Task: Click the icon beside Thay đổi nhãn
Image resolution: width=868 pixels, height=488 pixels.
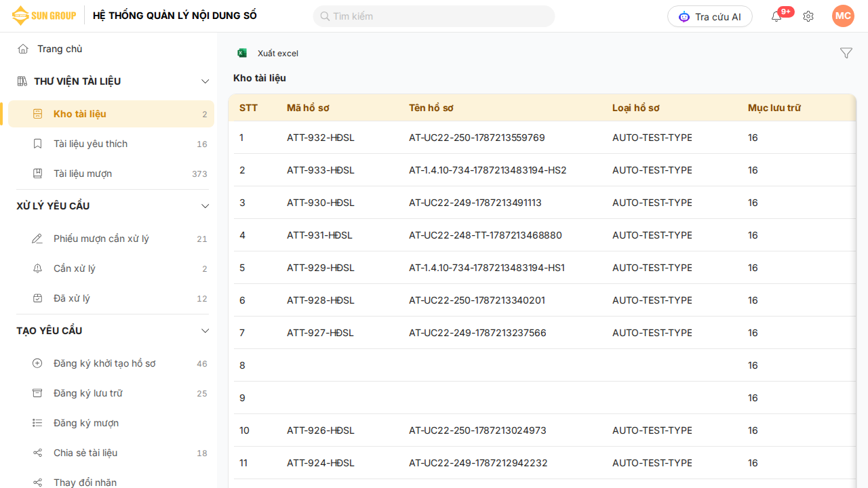Action: (37, 483)
